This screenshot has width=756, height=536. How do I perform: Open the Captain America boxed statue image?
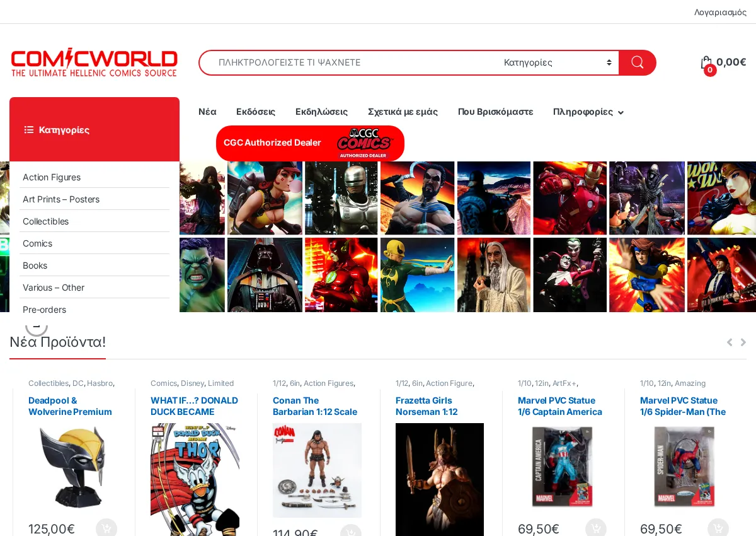(562, 467)
